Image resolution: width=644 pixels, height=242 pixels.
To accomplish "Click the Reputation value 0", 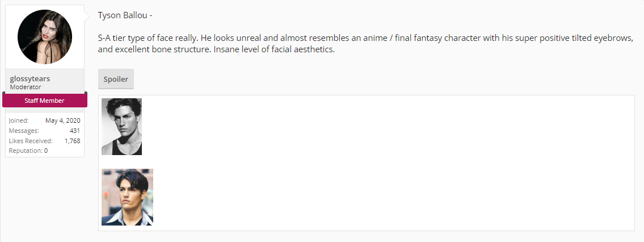I will [46, 151].
